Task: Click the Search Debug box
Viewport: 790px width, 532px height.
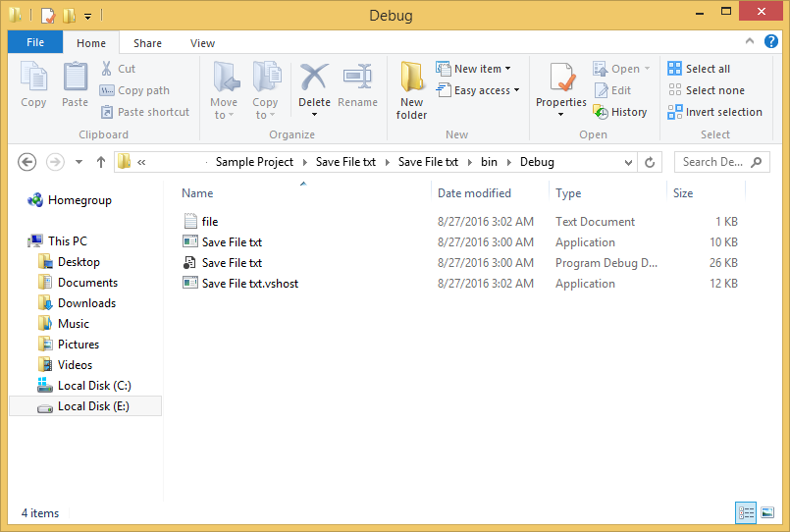Action: pyautogui.click(x=721, y=162)
